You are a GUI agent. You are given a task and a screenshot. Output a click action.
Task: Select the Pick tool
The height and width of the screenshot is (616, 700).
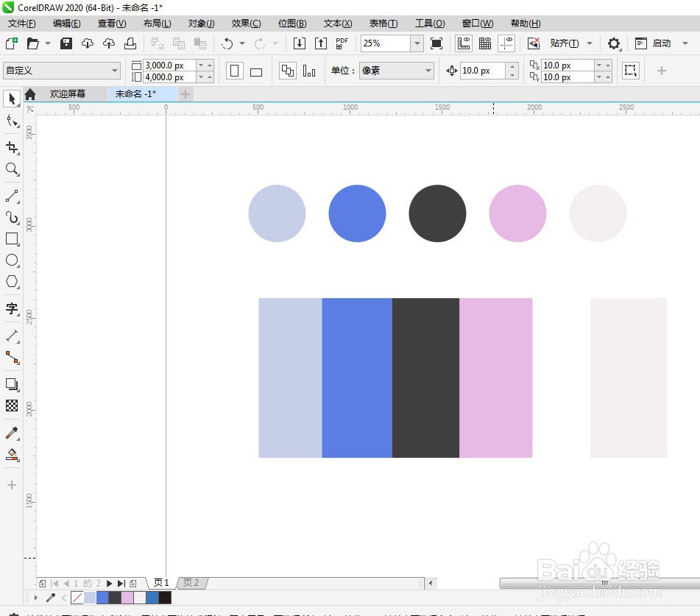[12, 99]
